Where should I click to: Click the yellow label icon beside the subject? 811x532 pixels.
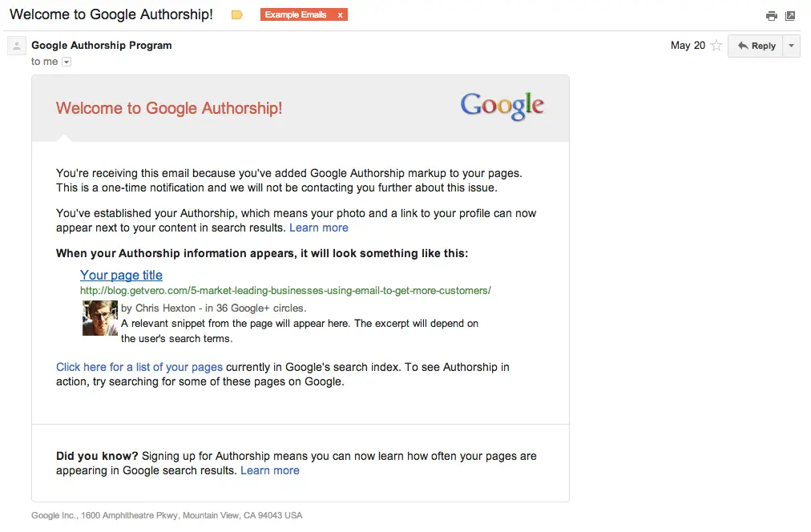coord(236,14)
